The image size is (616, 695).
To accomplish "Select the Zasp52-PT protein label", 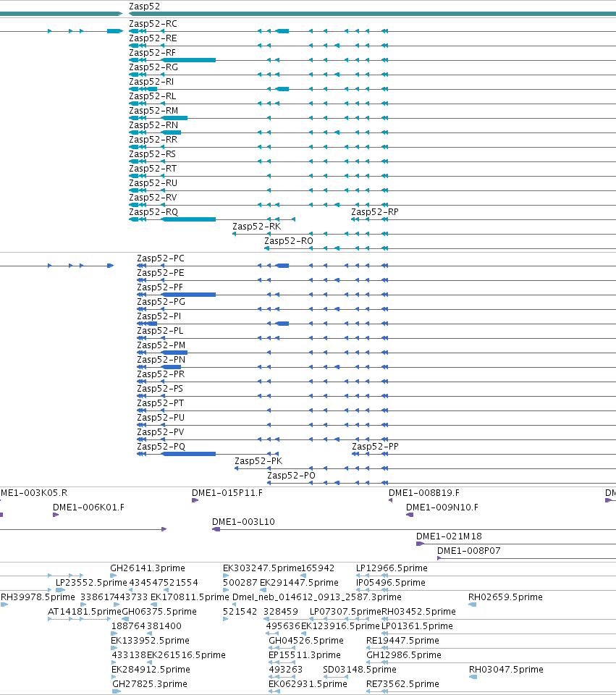I will pos(161,403).
